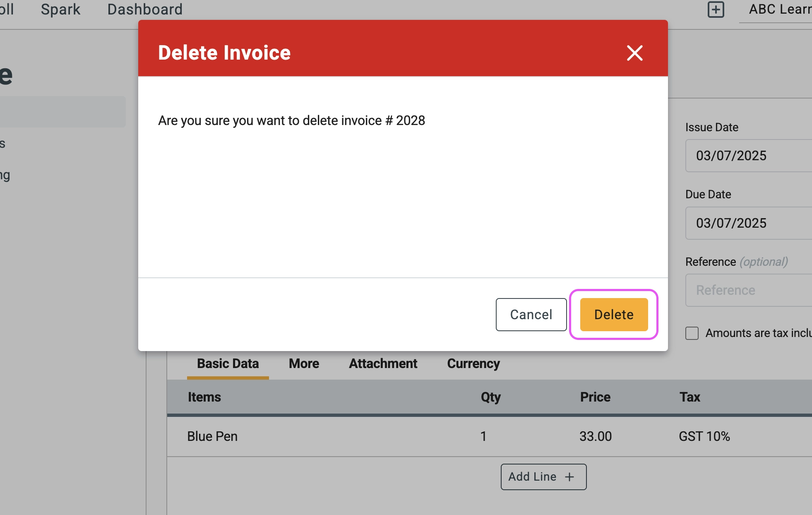Switch to the Basic Data tab

coord(228,363)
